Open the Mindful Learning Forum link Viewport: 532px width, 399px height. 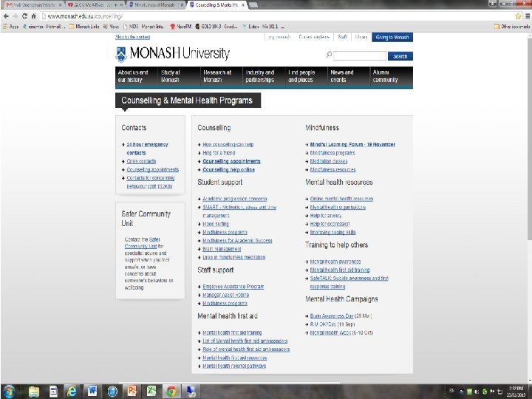[352, 145]
